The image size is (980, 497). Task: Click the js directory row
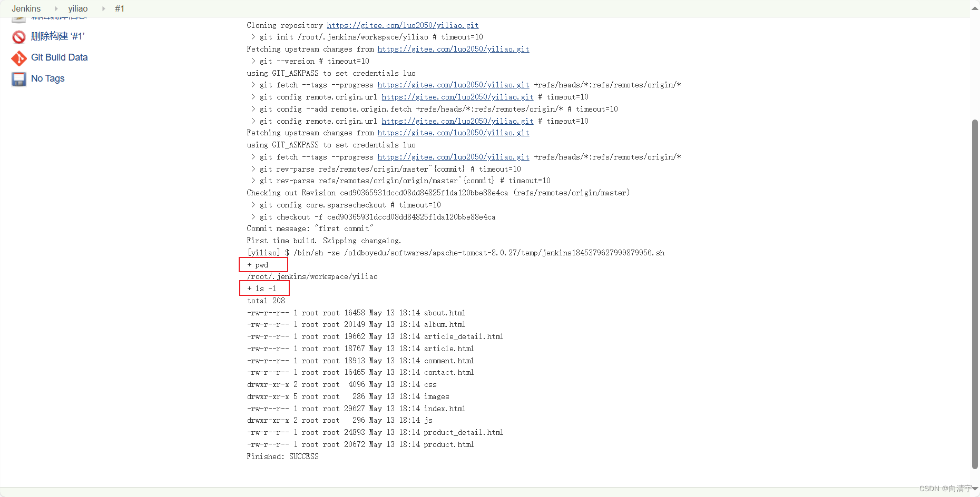click(x=340, y=420)
